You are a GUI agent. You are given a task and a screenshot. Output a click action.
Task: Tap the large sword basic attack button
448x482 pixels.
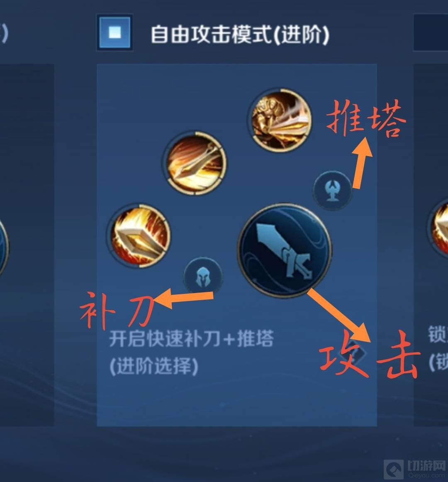284,250
